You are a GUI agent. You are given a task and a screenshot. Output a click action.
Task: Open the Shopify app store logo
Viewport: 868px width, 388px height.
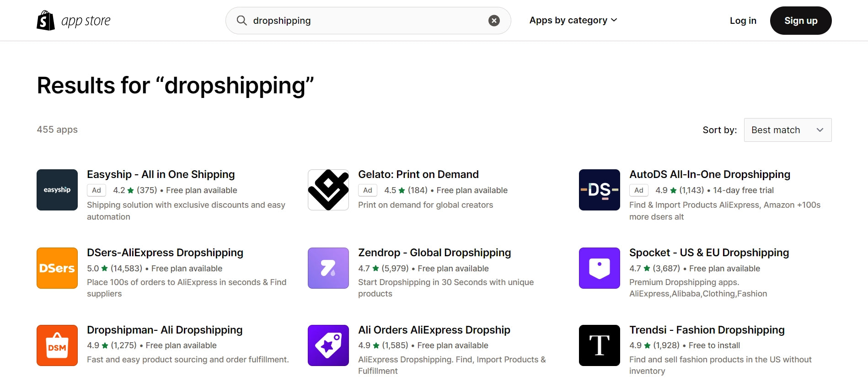click(74, 21)
